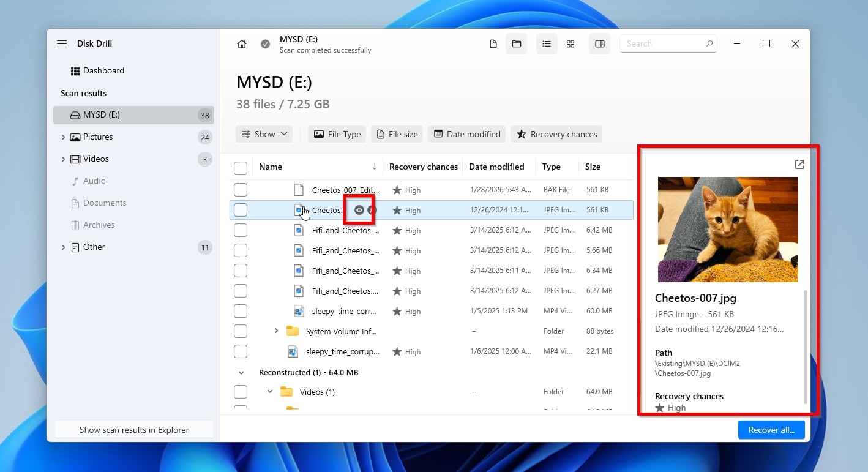868x472 pixels.
Task: Click the 38 count badge for MYSD
Action: [205, 115]
